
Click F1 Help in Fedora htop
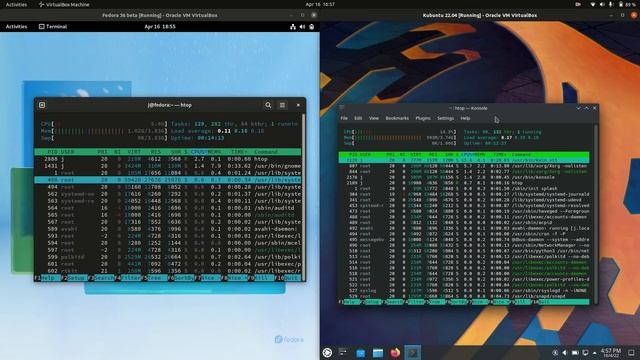(x=47, y=278)
